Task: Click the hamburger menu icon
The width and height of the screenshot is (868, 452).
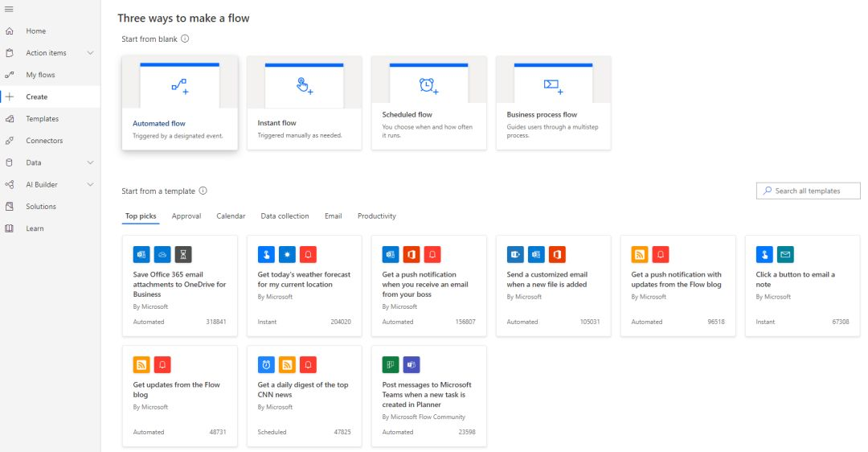Action: click(10, 9)
